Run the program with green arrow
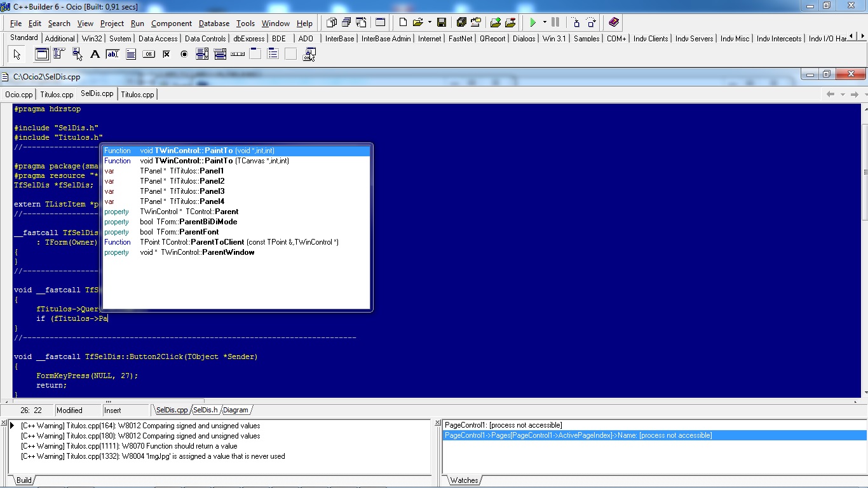The width and height of the screenshot is (868, 488). pyautogui.click(x=533, y=23)
